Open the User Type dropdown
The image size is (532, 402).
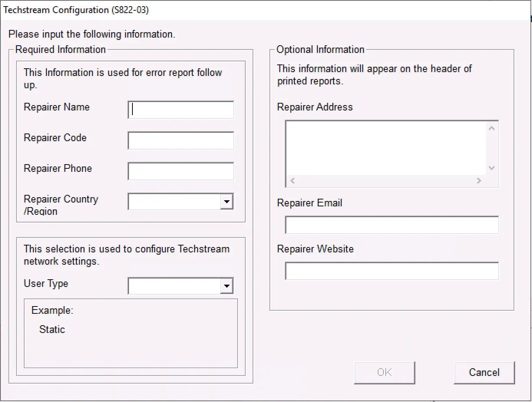226,286
